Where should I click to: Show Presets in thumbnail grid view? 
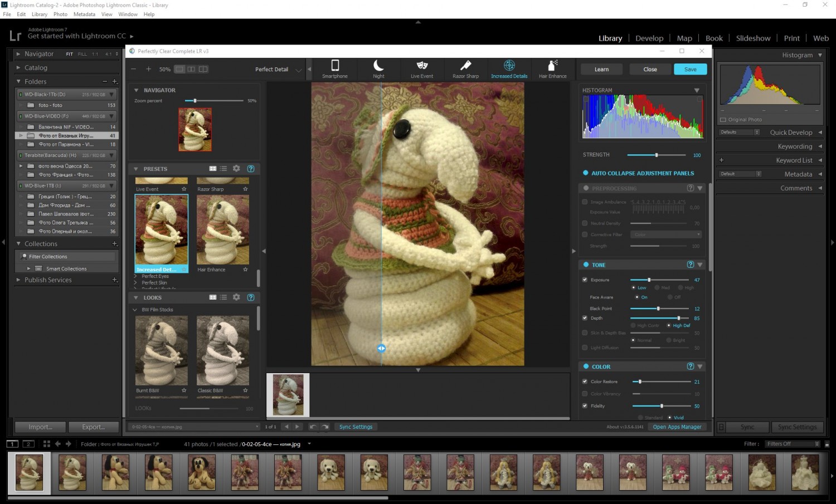tap(213, 168)
